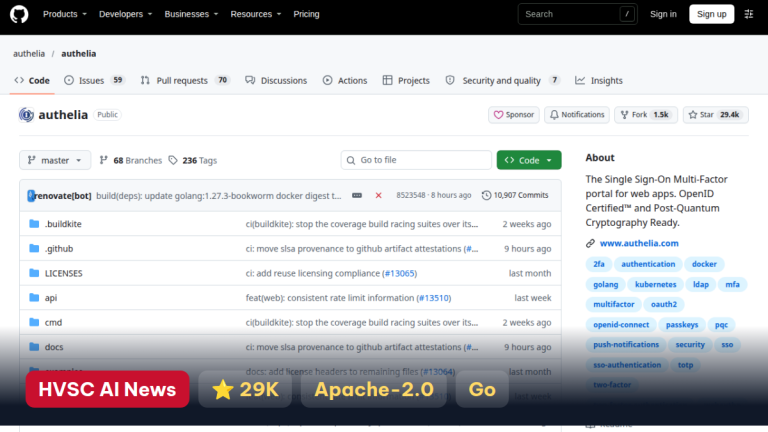Open the Pricing page
768x432 pixels.
tap(306, 14)
